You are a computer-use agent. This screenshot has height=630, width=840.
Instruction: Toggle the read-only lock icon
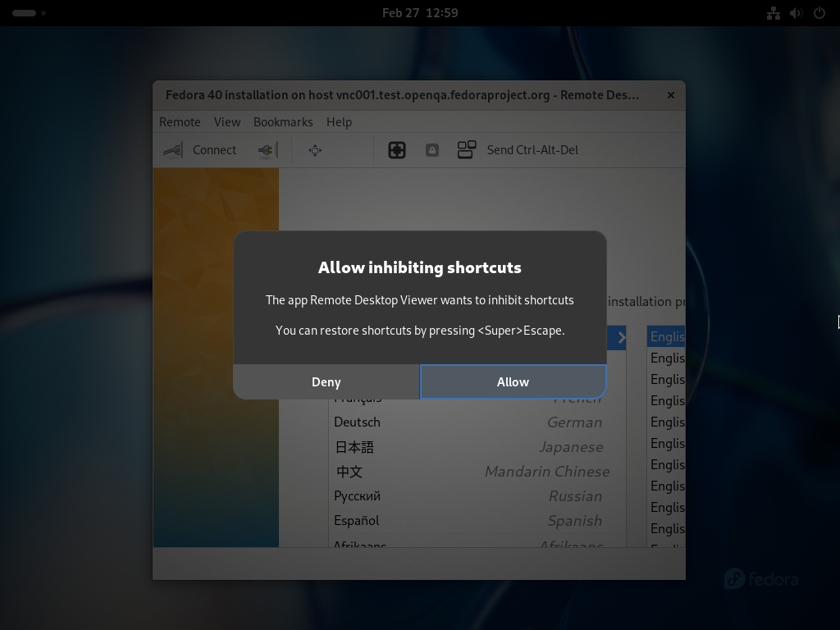pyautogui.click(x=432, y=150)
